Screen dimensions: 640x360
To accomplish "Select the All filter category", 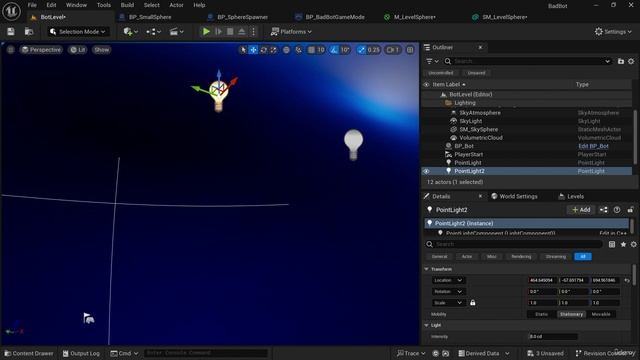I will tap(583, 257).
